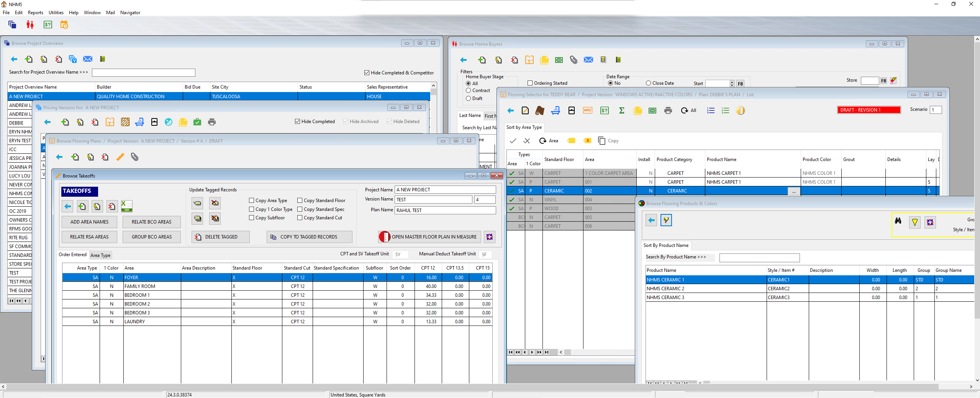Export takeoffs using the Excel CSV icon

126,206
